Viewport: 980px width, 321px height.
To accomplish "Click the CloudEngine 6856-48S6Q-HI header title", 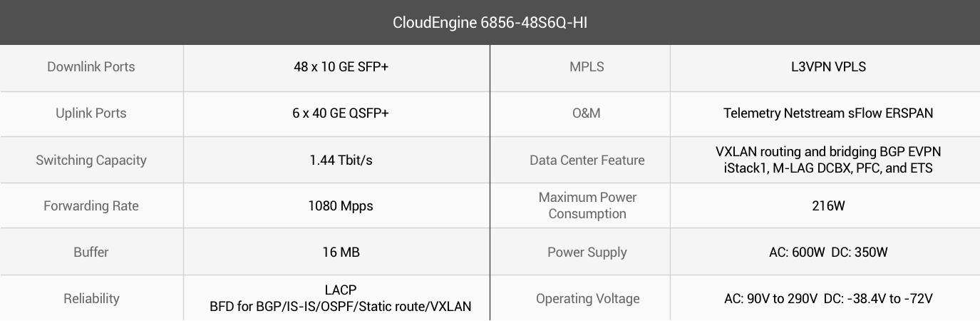I will (x=490, y=23).
